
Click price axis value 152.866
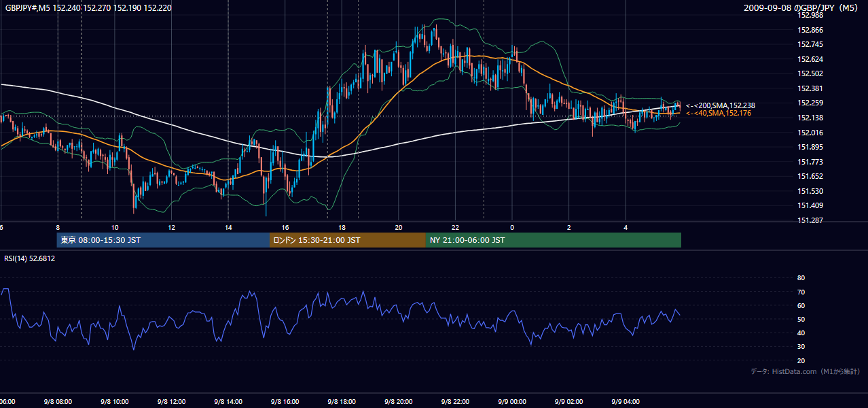pos(810,30)
